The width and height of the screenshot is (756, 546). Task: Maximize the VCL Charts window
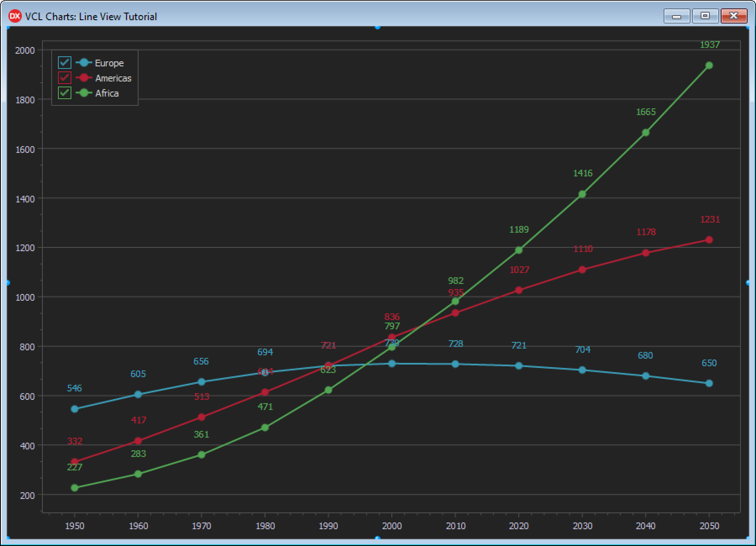(x=705, y=16)
